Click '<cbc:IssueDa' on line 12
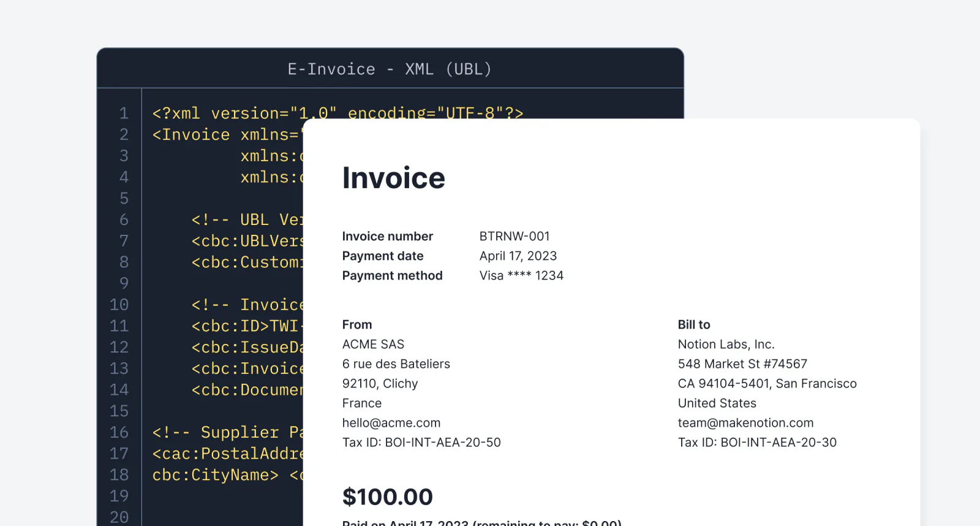980x526 pixels. (x=247, y=348)
